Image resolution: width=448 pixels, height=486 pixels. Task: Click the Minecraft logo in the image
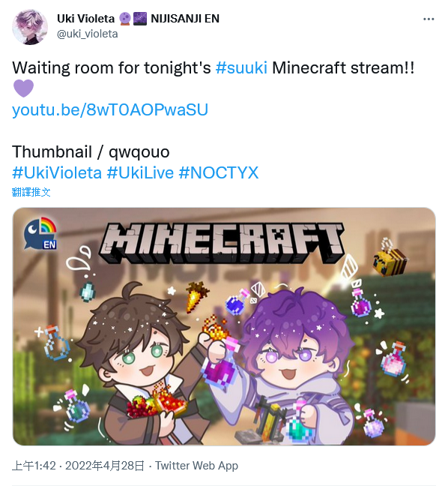click(x=222, y=243)
